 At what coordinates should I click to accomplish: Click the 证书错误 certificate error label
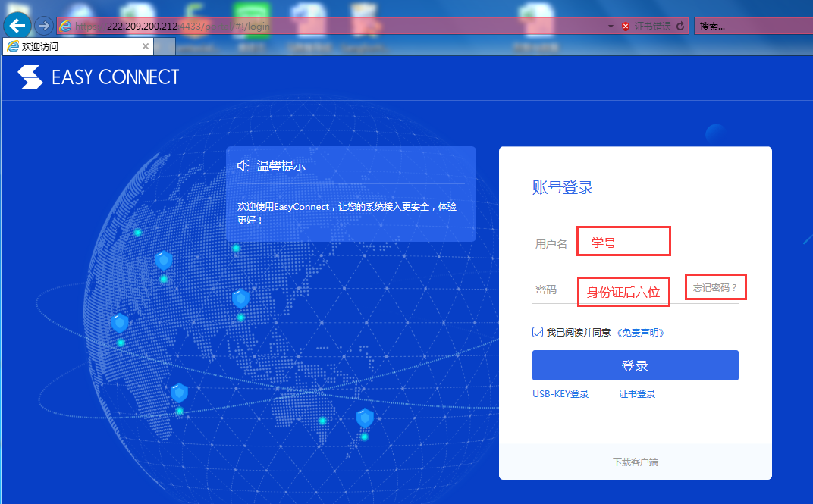[652, 27]
